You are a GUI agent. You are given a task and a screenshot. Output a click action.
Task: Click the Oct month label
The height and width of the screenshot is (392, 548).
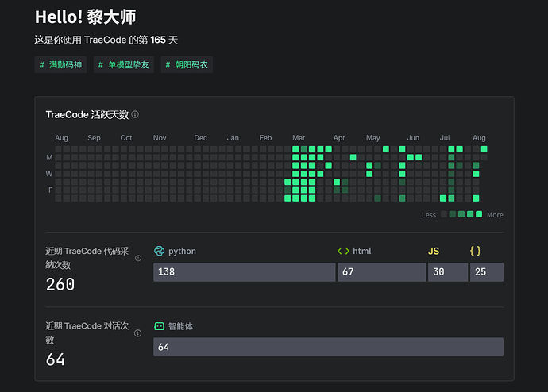tap(126, 138)
